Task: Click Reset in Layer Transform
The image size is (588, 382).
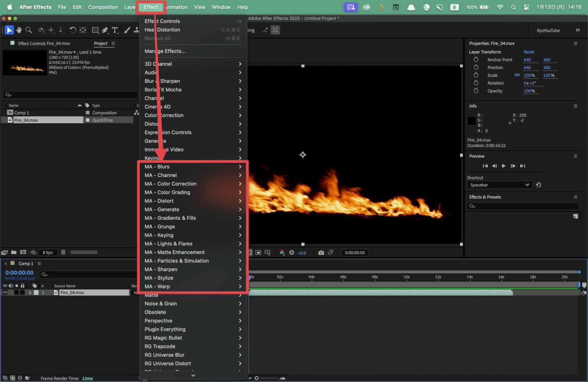Action: 529,52
